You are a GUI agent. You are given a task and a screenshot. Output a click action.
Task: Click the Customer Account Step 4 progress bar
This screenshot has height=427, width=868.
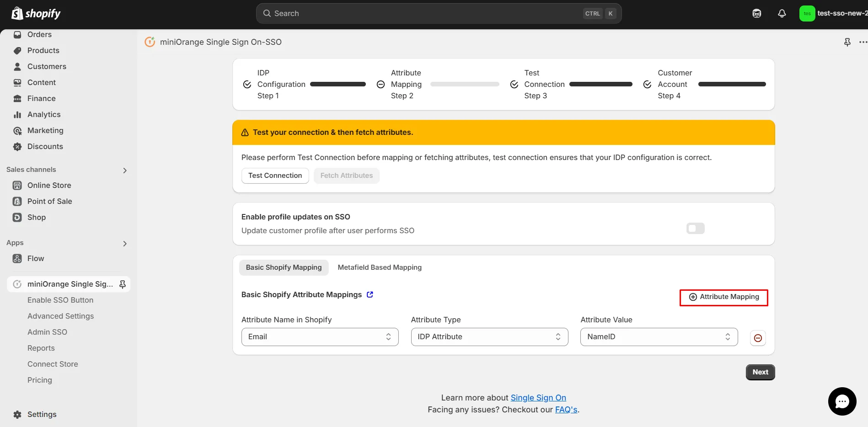[x=732, y=84]
